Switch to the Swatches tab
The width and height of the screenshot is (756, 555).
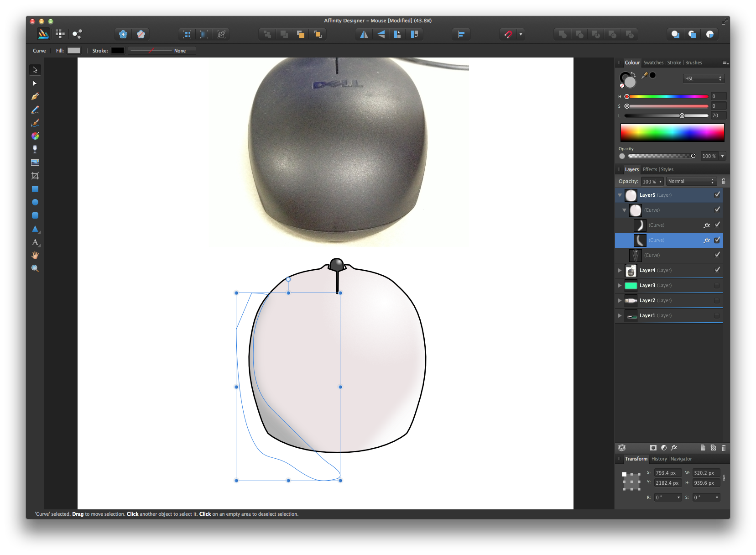tap(653, 63)
